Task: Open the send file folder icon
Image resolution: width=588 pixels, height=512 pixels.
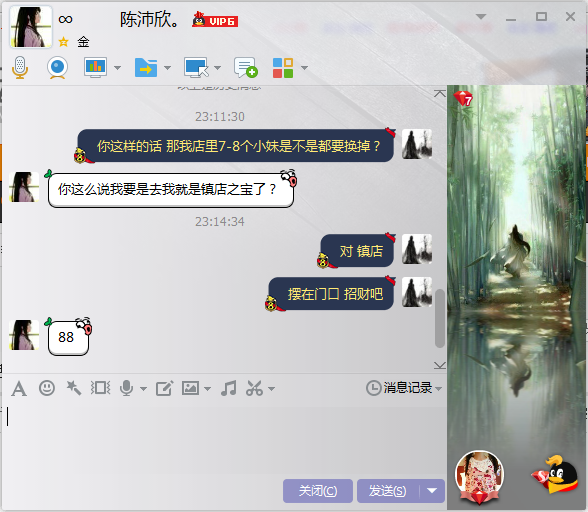Action: [146, 68]
